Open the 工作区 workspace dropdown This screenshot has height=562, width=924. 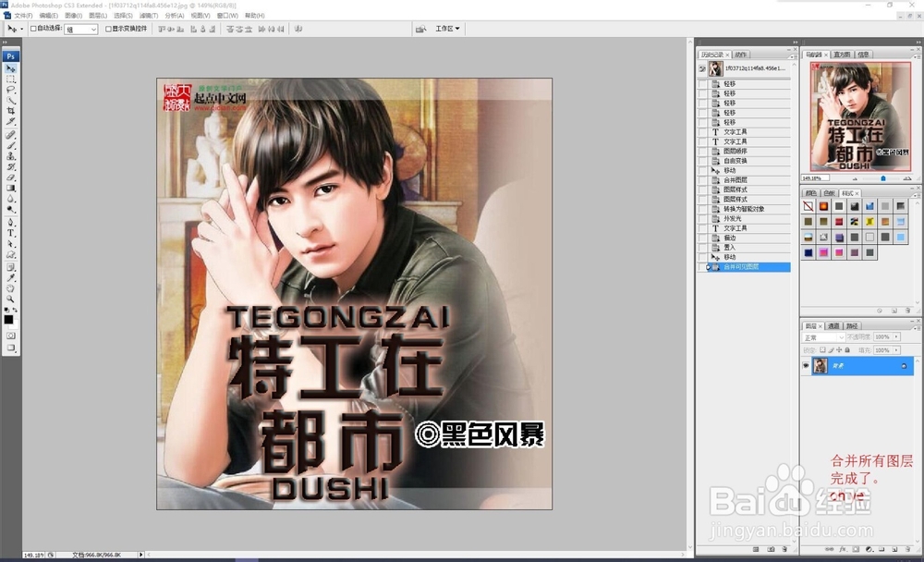[x=447, y=29]
